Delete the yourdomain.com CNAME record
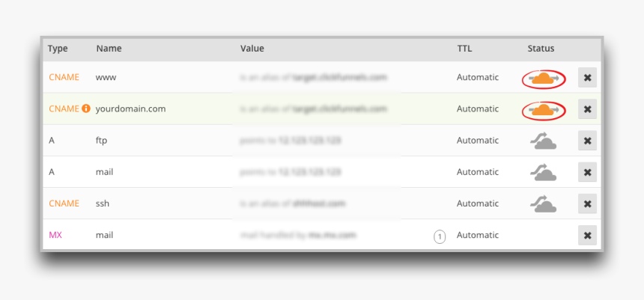The width and height of the screenshot is (644, 300). coord(587,109)
